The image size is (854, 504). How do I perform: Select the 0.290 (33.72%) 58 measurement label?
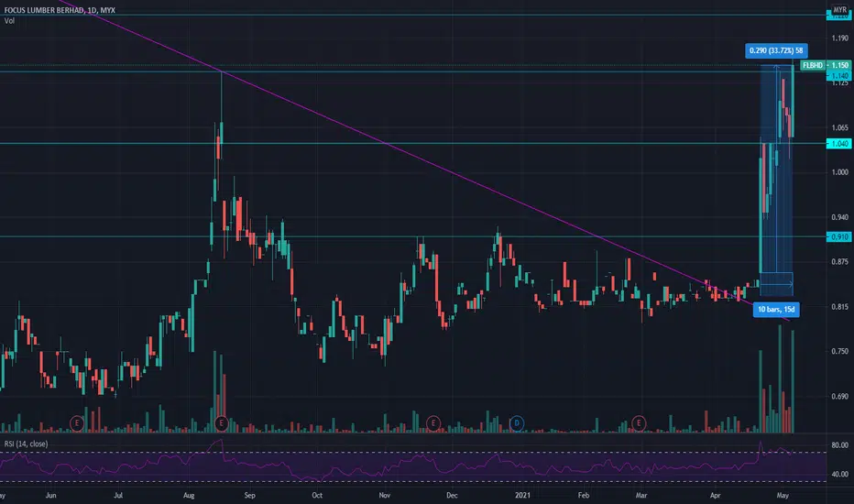pyautogui.click(x=776, y=50)
